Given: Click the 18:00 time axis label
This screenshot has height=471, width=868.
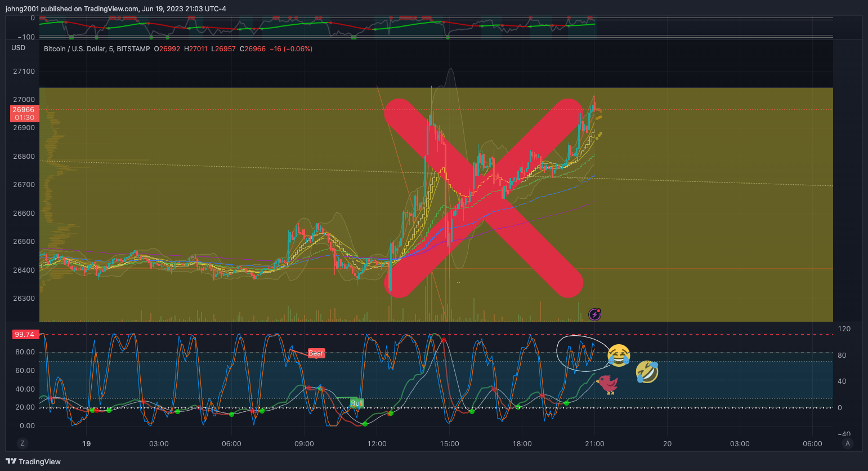Looking at the screenshot, I should pyautogui.click(x=522, y=444).
